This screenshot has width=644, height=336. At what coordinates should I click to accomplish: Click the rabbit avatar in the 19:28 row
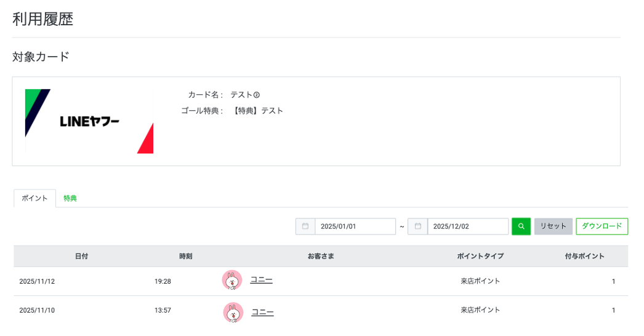232,281
